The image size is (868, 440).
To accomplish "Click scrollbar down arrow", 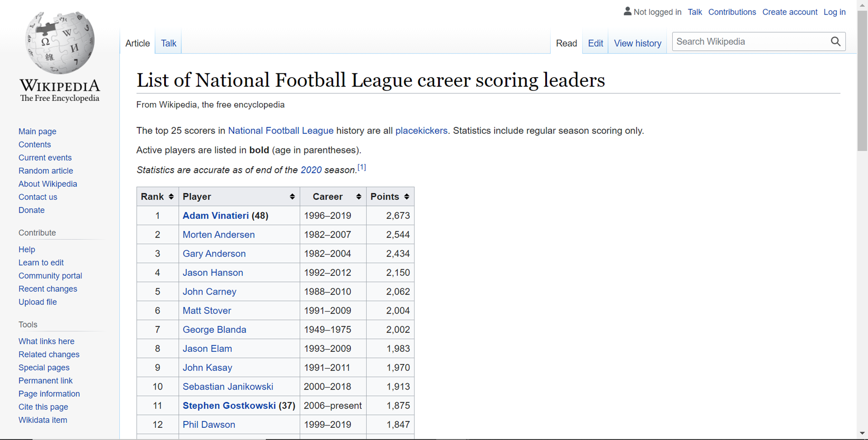I will (862, 433).
